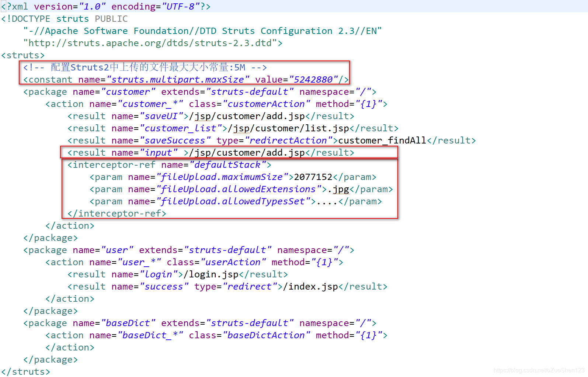Click class "baseDictAction" value
This screenshot has height=377, width=588.
coord(266,335)
